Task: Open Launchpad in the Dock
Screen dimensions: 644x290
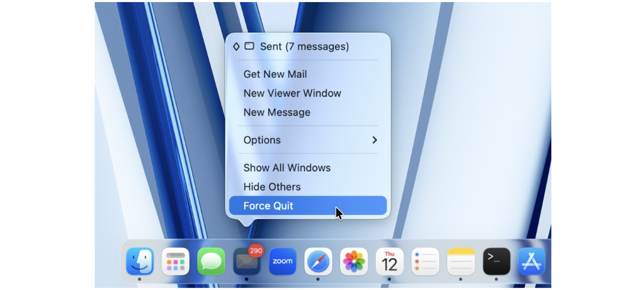Action: pyautogui.click(x=175, y=261)
